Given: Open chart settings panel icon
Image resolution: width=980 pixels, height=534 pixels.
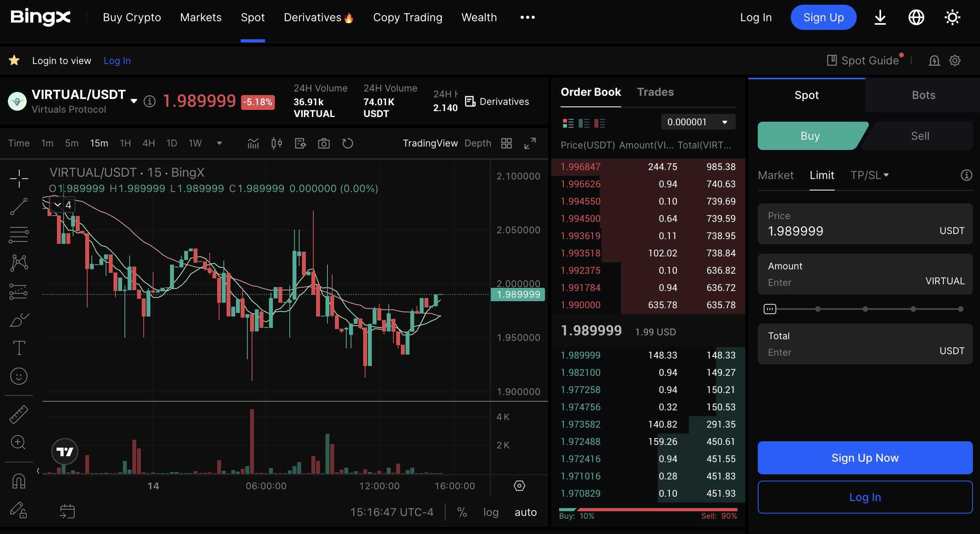Looking at the screenshot, I should point(300,143).
